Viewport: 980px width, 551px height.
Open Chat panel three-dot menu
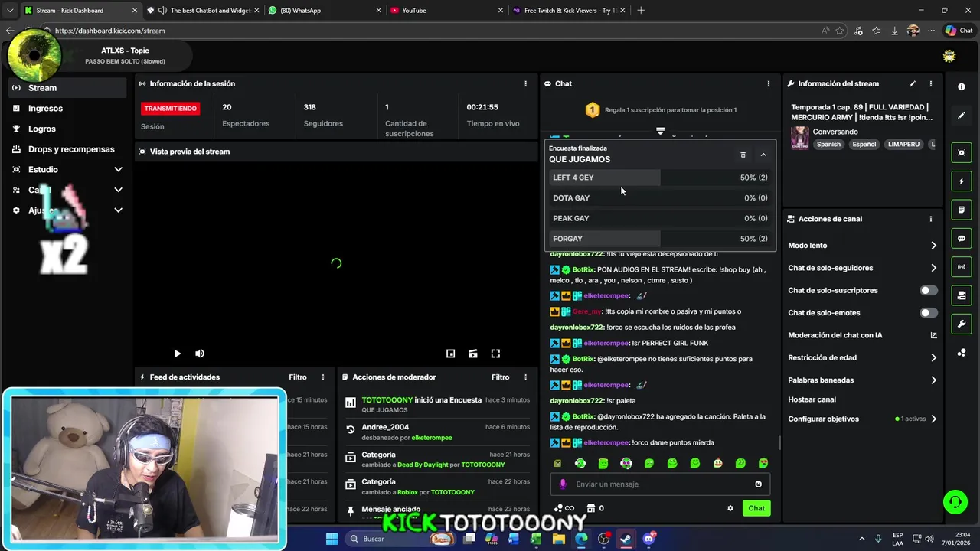[x=769, y=83]
